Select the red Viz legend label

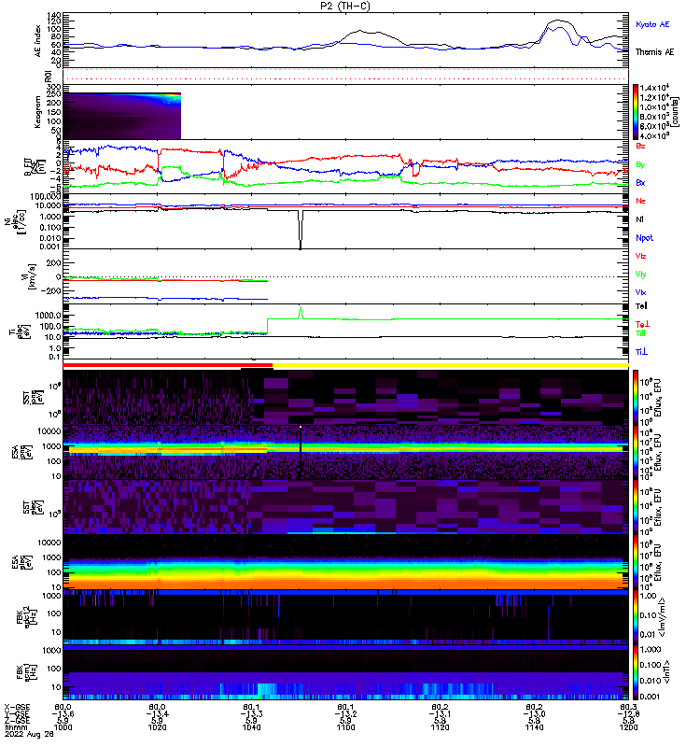(640, 256)
